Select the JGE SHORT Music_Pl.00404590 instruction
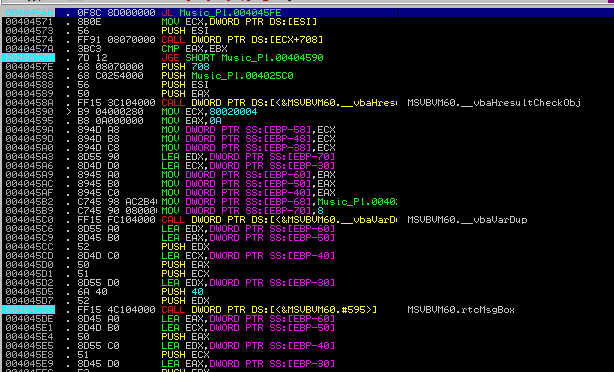Screen dimensions: 614x372 point(242,58)
